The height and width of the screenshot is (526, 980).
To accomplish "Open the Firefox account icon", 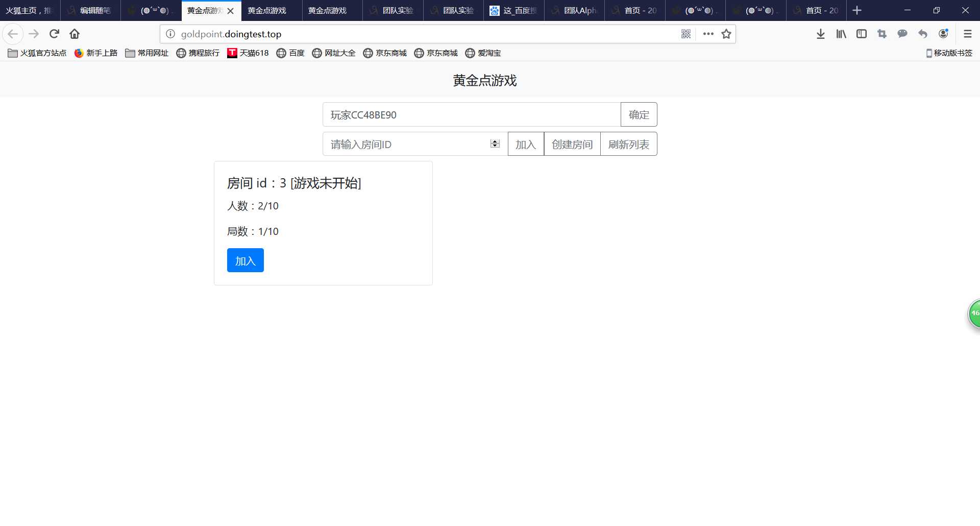I will [943, 34].
